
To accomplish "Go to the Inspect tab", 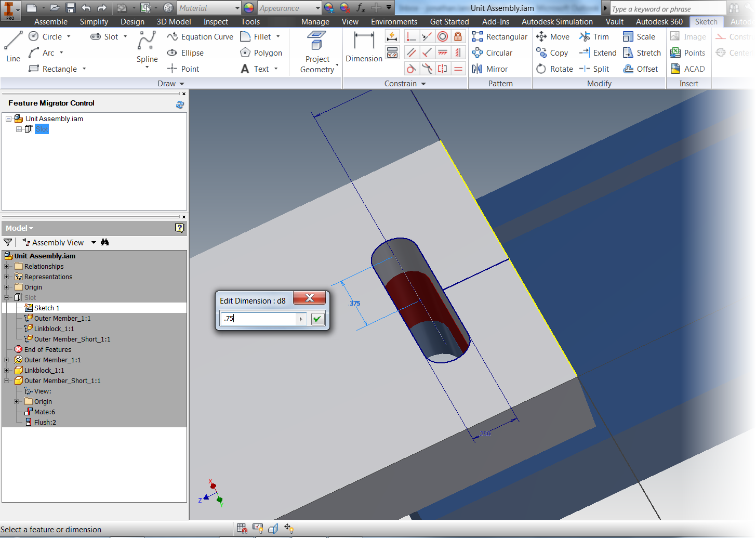I will point(216,21).
